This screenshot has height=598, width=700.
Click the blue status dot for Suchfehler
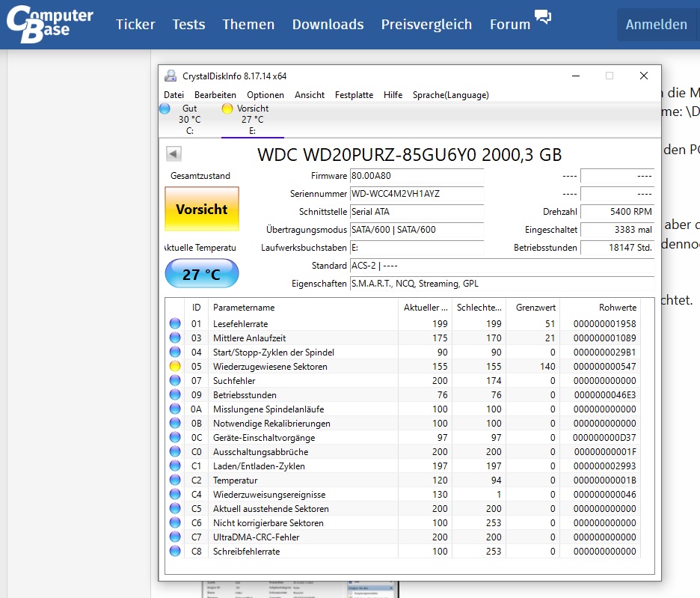click(x=175, y=381)
